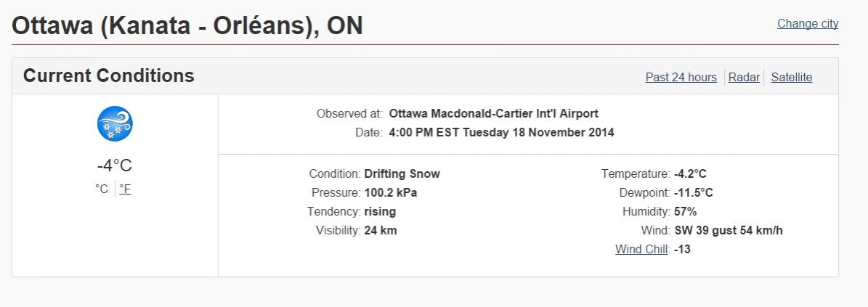
Task: Click the large -4°C temperature reading
Action: (115, 165)
